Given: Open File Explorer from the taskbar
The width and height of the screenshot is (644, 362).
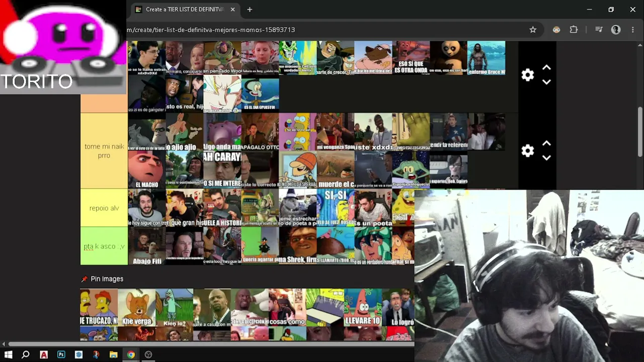Looking at the screenshot, I should click(114, 354).
